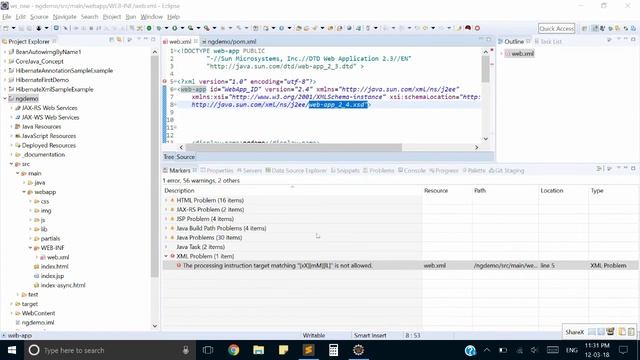Collapse the XML Problem (1 item) group
This screenshot has width=640, height=360.
pyautogui.click(x=166, y=256)
